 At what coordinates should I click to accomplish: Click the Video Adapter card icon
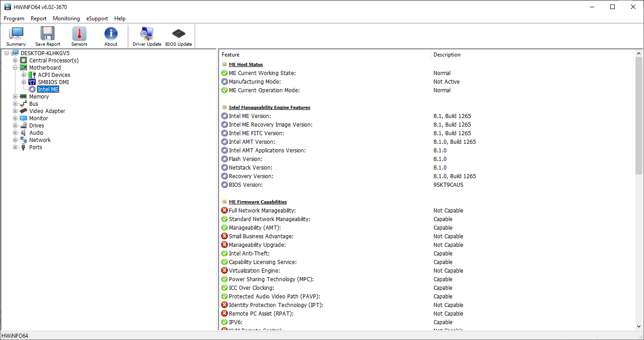point(23,111)
